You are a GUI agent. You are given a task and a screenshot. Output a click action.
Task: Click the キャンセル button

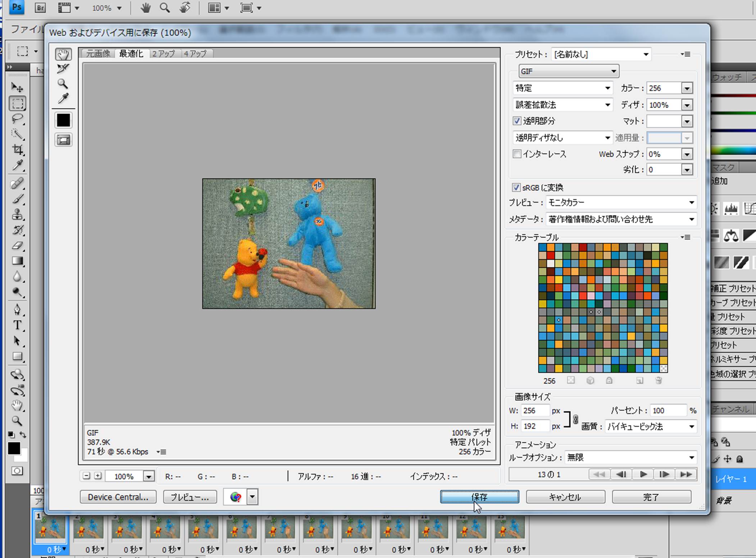[565, 497]
